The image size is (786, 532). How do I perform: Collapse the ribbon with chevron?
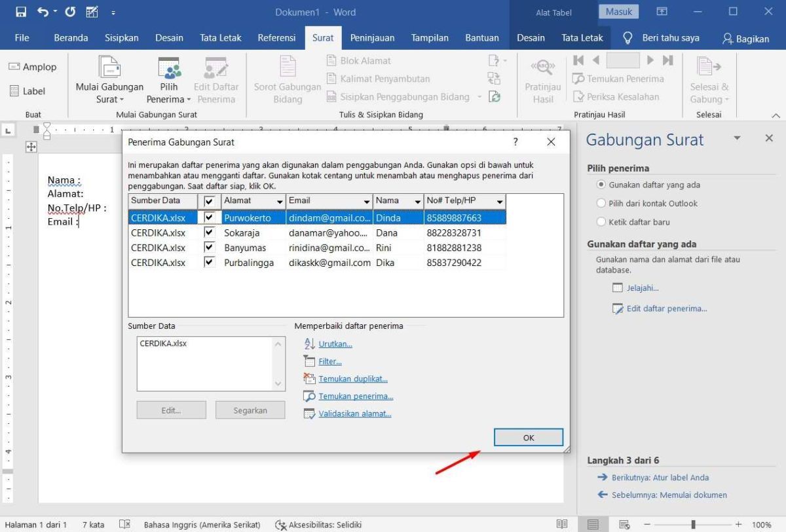click(776, 115)
